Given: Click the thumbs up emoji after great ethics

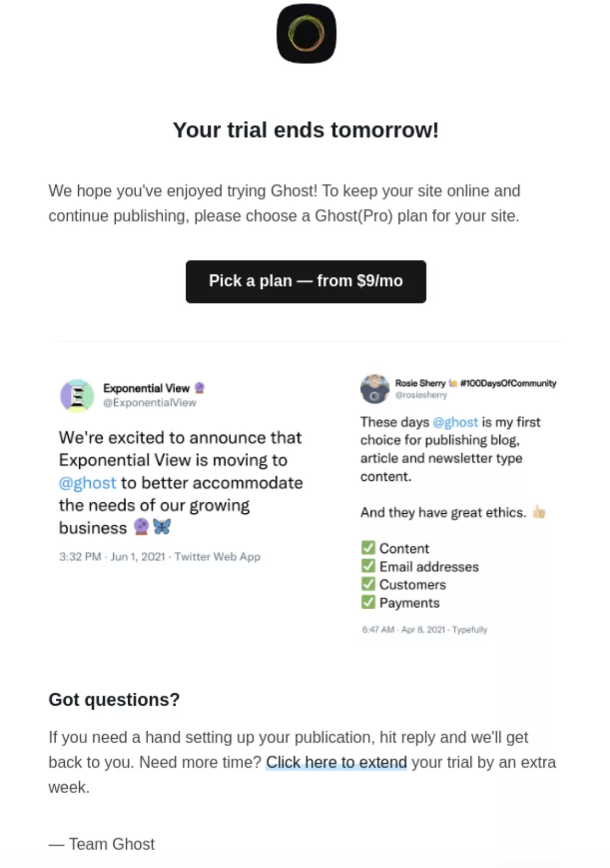Looking at the screenshot, I should (x=539, y=512).
